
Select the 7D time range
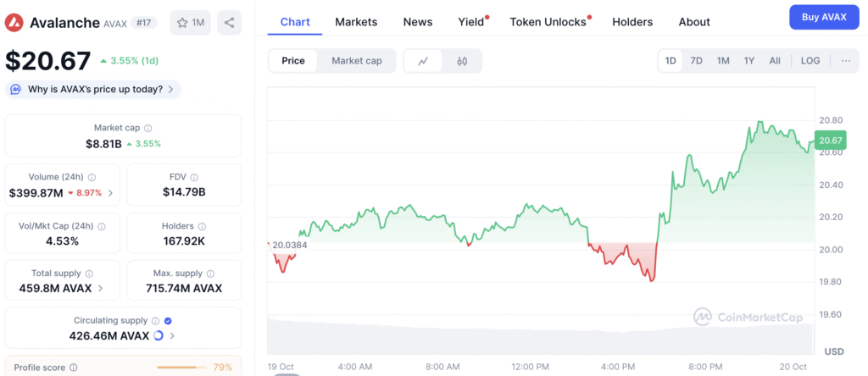[x=696, y=61]
